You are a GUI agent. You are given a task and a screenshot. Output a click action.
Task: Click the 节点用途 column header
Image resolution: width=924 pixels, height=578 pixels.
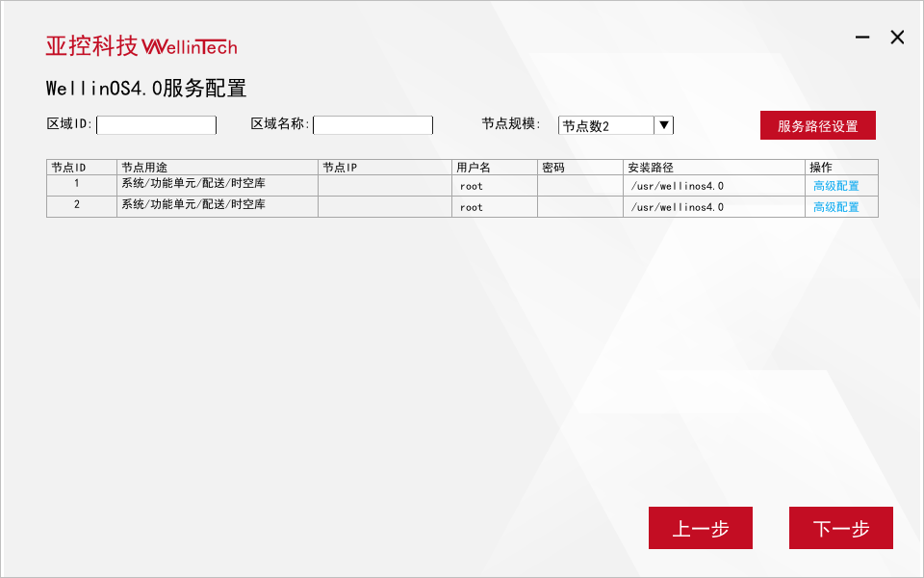point(218,167)
